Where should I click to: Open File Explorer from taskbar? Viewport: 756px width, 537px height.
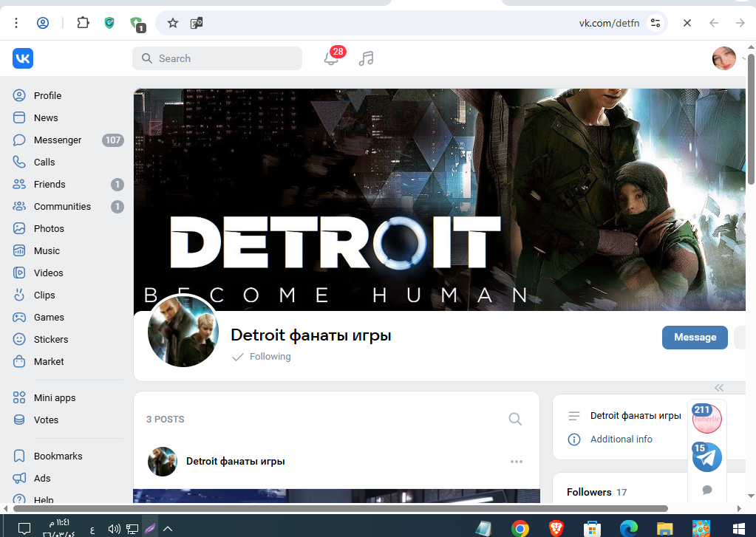(x=665, y=528)
